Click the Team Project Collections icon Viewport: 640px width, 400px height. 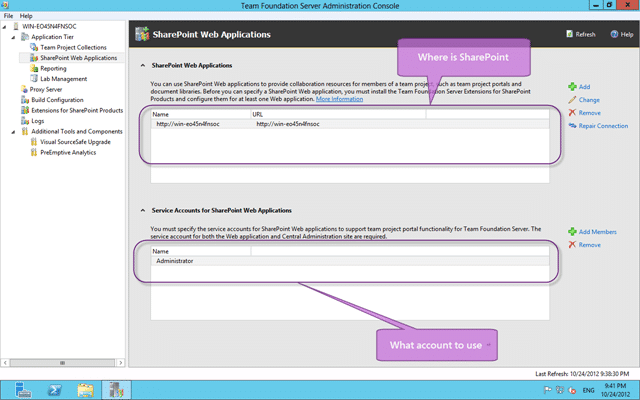pyautogui.click(x=34, y=47)
